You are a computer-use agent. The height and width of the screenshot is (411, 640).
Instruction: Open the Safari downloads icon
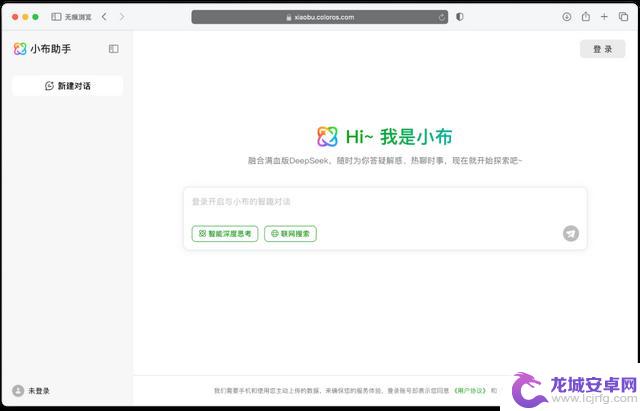point(567,17)
